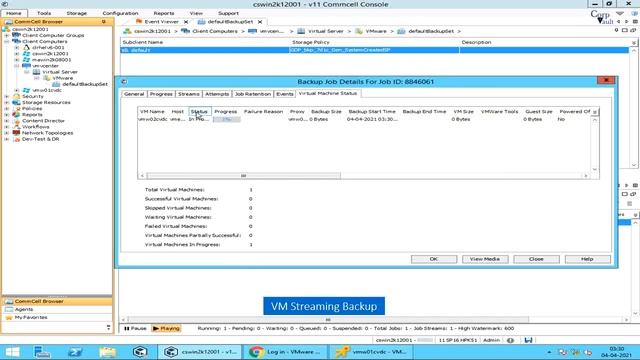
Task: Open the Home menu tab
Action: 14,13
